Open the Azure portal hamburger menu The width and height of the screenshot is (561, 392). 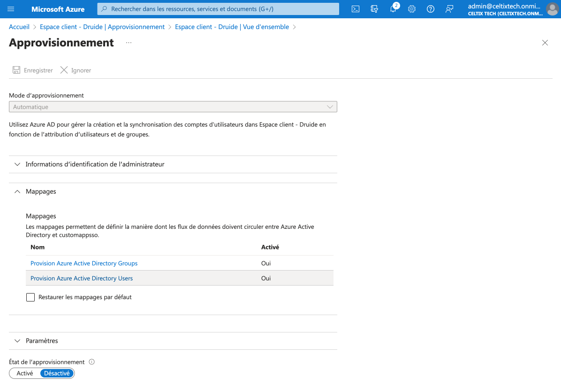[11, 9]
